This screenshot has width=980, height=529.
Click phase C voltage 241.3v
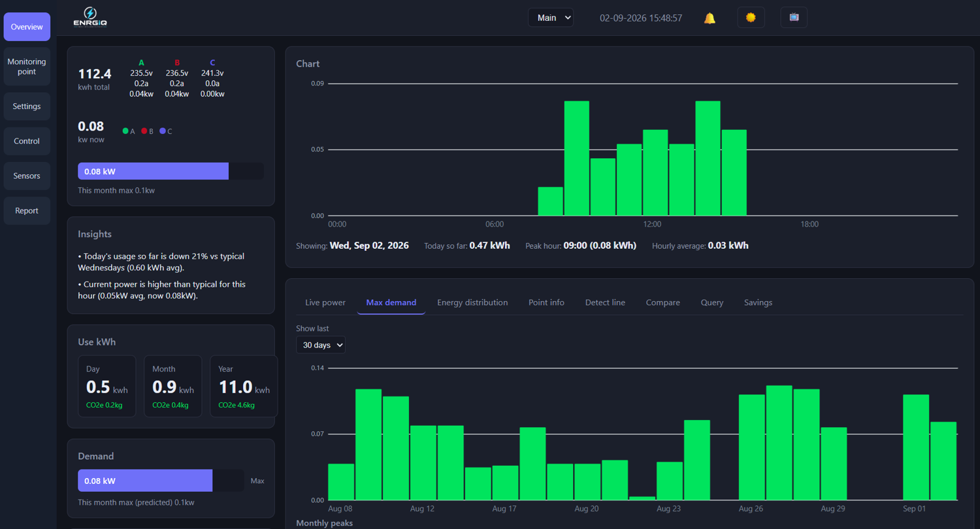[212, 73]
